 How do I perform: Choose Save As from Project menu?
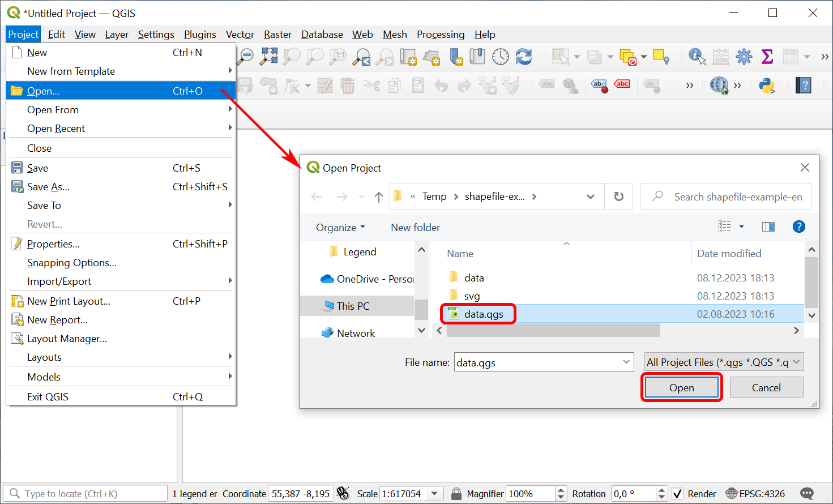click(x=48, y=187)
